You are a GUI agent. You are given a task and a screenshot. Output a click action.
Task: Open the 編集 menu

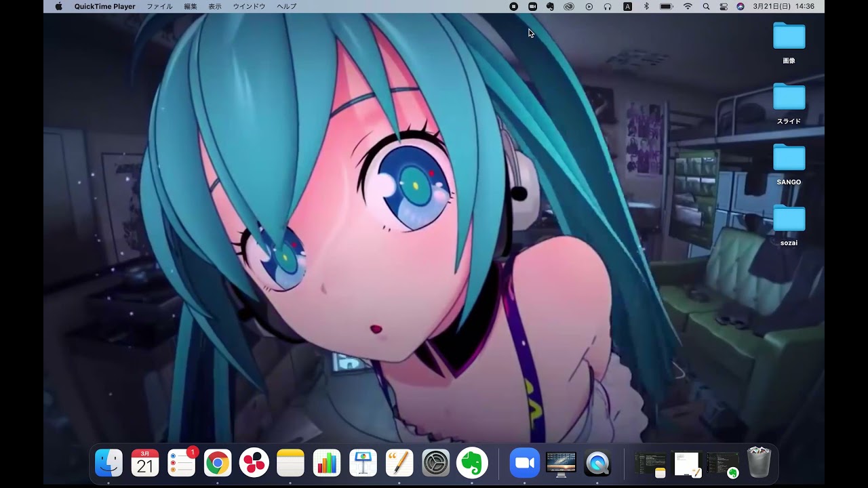tap(191, 6)
